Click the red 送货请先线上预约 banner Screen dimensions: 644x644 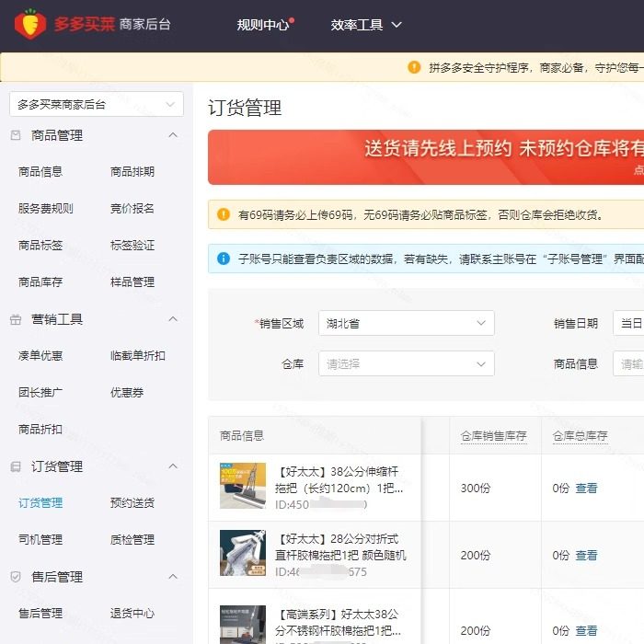click(x=426, y=157)
